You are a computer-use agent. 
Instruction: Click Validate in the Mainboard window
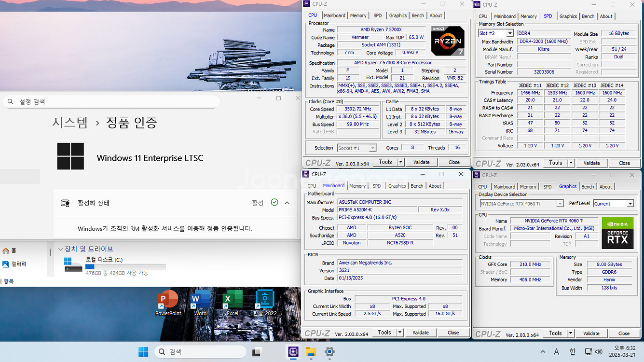click(421, 333)
